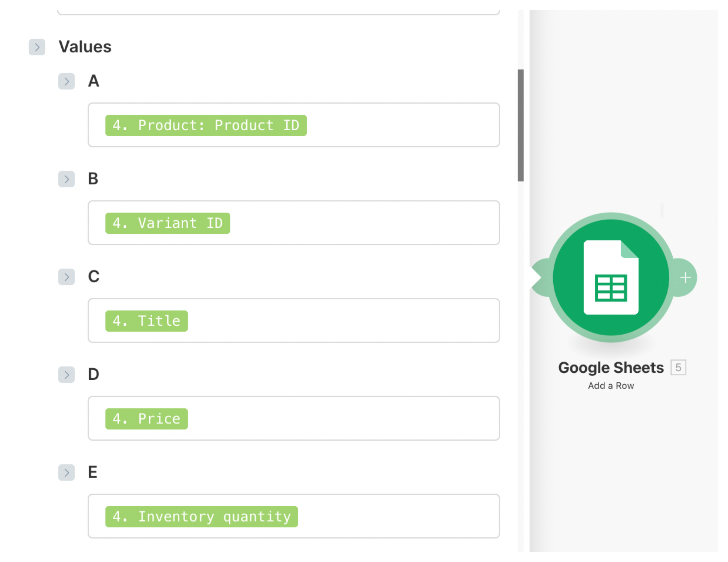Image resolution: width=728 pixels, height=562 pixels.
Task: Click the Add a Row module label
Action: 611,386
